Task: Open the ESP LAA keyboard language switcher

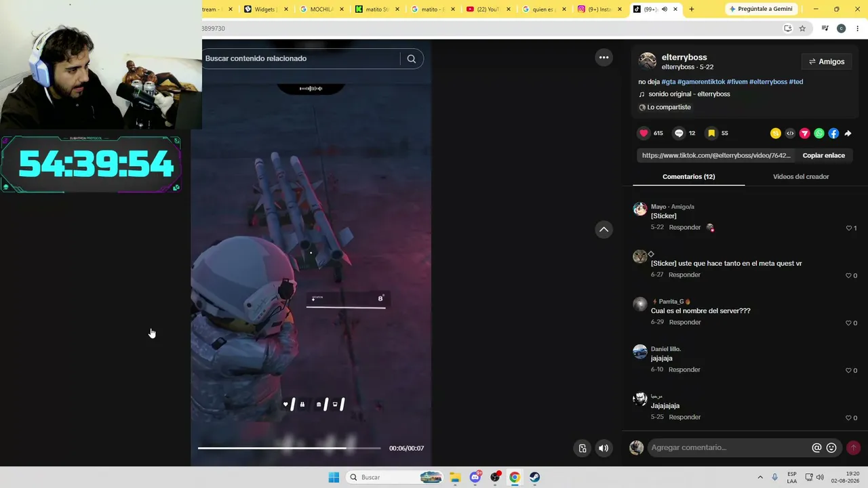Action: click(792, 477)
